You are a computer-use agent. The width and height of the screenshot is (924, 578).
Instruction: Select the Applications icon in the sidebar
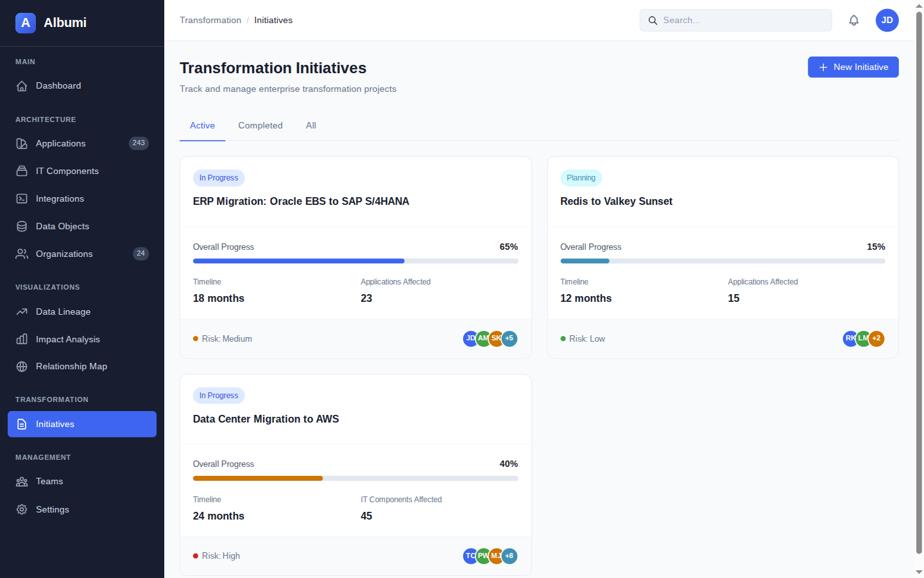click(x=21, y=143)
